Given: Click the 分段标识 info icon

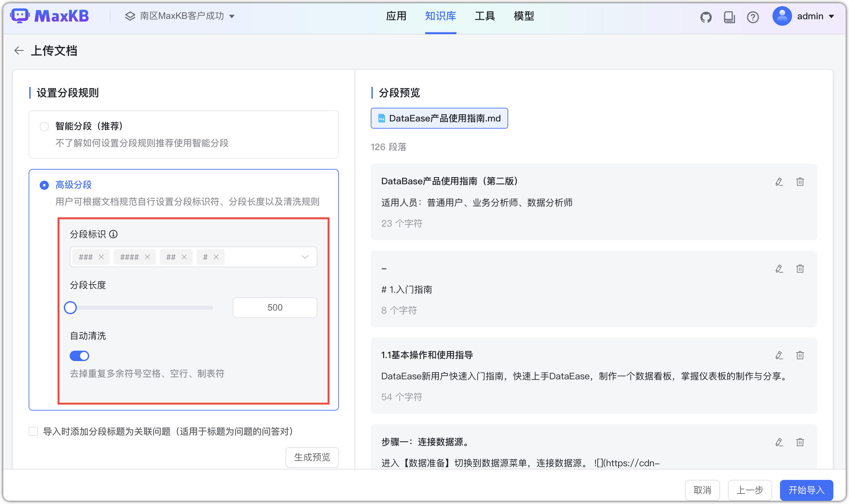Looking at the screenshot, I should 113,234.
